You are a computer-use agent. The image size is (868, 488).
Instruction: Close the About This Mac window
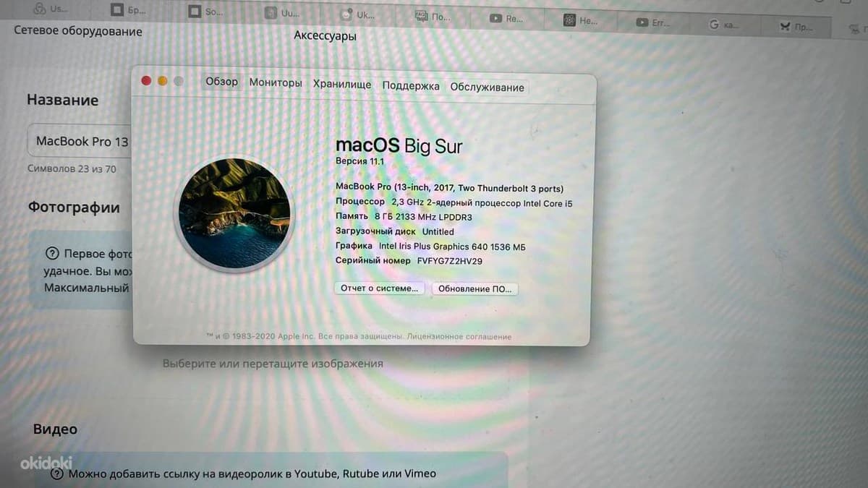(147, 80)
